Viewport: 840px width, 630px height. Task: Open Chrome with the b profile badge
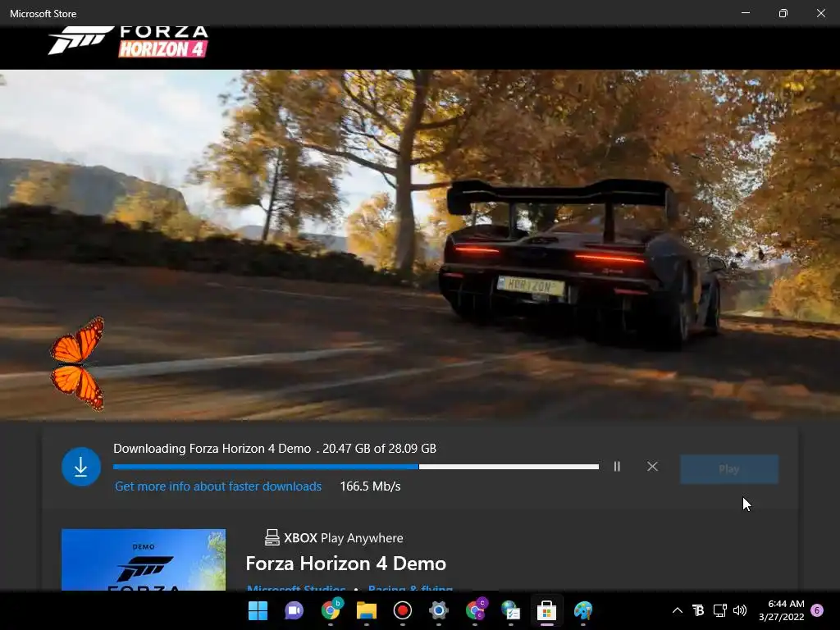[x=331, y=610]
